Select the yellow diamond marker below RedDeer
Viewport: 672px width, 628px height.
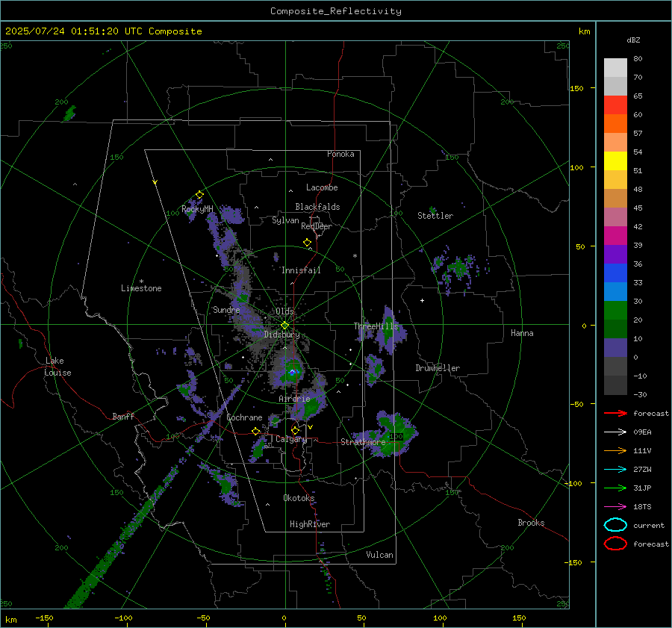pos(307,243)
